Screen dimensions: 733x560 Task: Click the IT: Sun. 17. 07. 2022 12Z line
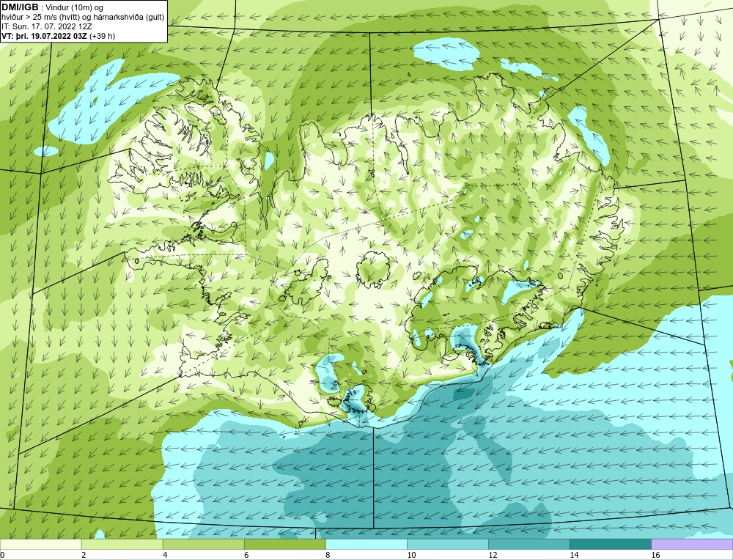tap(46, 26)
